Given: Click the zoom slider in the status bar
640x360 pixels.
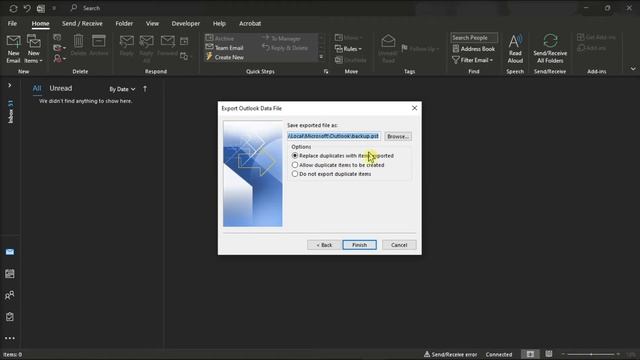Looking at the screenshot, I should pos(591,354).
